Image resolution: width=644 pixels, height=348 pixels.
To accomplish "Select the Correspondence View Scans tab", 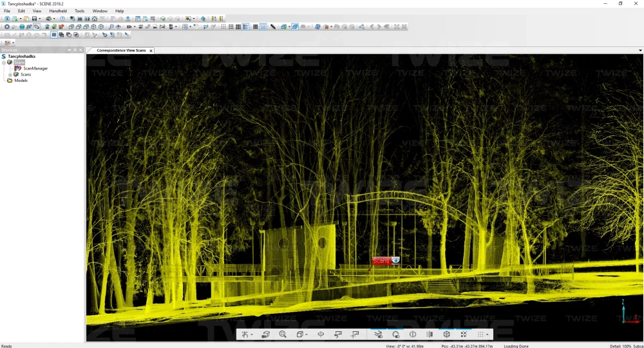I will pos(121,50).
